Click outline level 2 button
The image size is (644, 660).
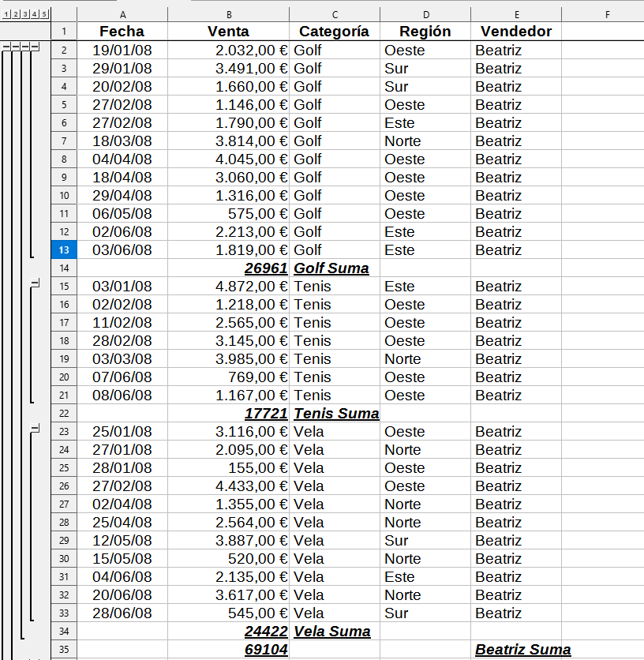click(16, 15)
